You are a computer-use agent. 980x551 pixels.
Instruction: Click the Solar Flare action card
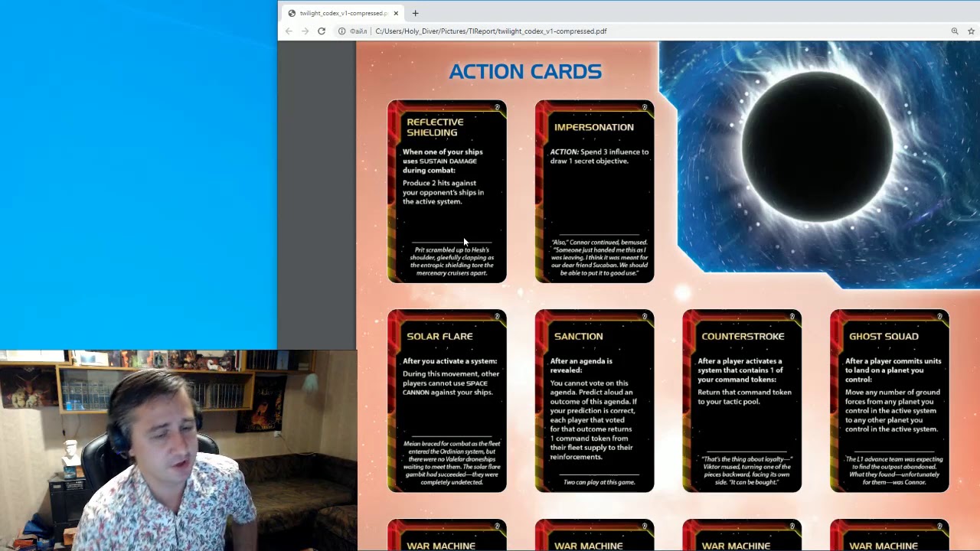pyautogui.click(x=447, y=401)
